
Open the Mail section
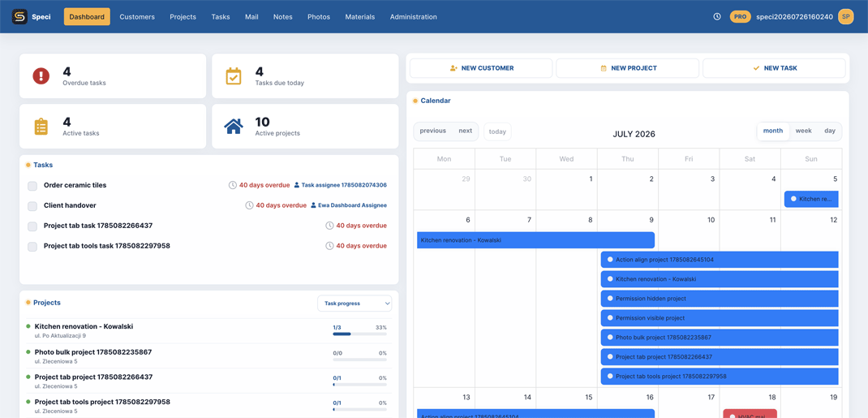(251, 16)
